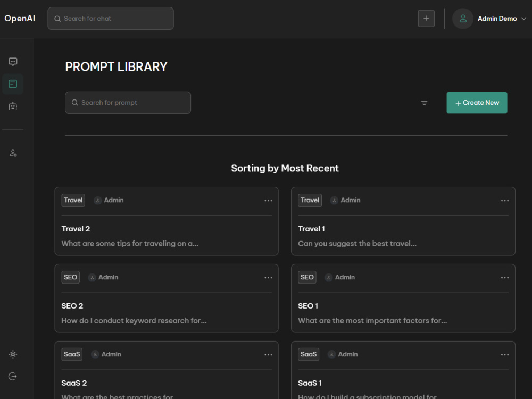Screen dimensions: 532x399
Task: Focus the Search for chat field
Action: [x=111, y=18]
